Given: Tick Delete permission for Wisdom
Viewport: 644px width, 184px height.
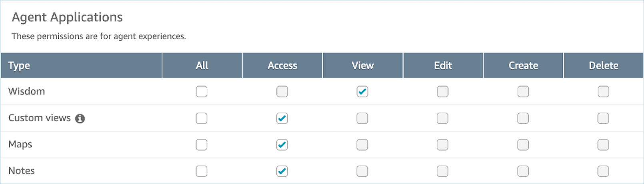Looking at the screenshot, I should point(603,92).
